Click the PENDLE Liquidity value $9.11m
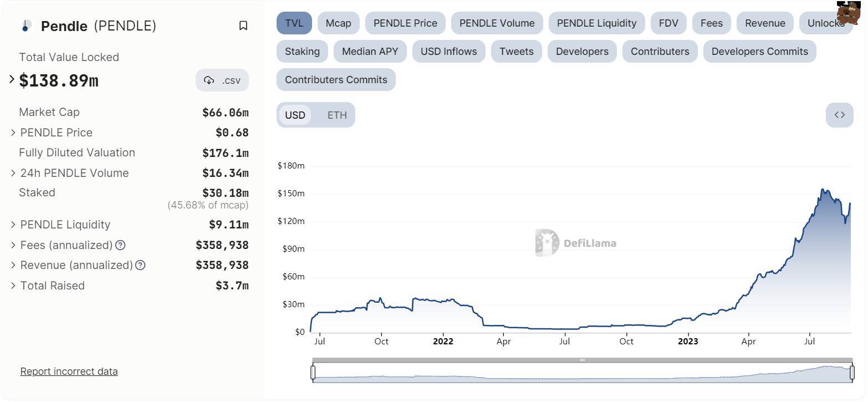 click(x=229, y=225)
